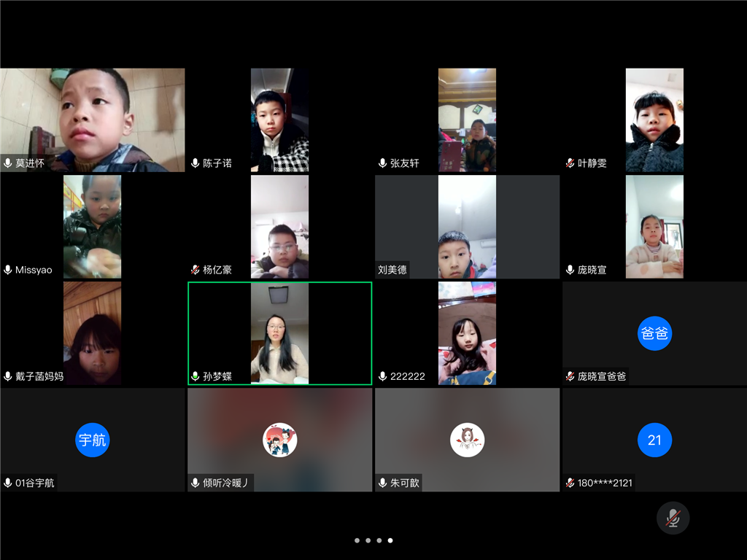Click muted microphone icon next to 庞晓宣爸爸

[570, 377]
